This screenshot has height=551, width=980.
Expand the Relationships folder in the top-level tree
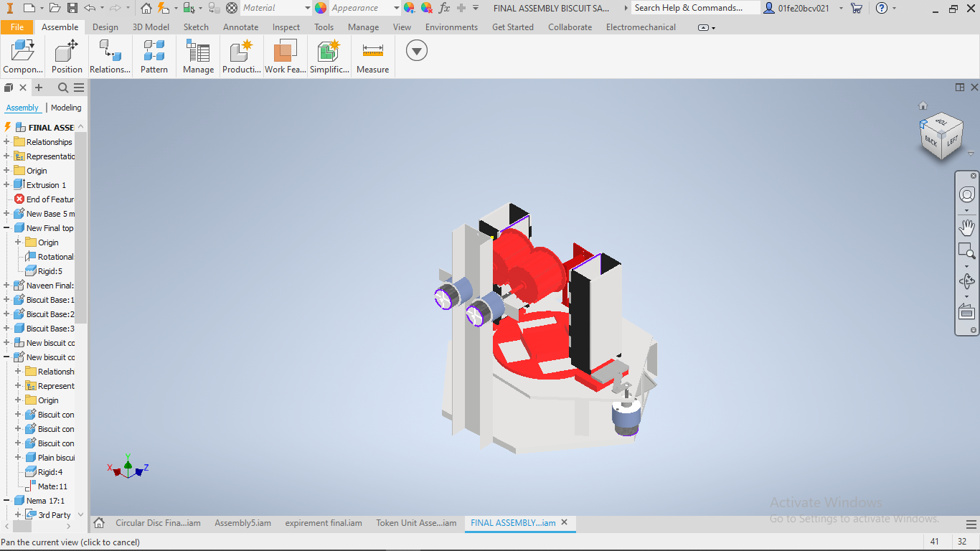[x=6, y=142]
